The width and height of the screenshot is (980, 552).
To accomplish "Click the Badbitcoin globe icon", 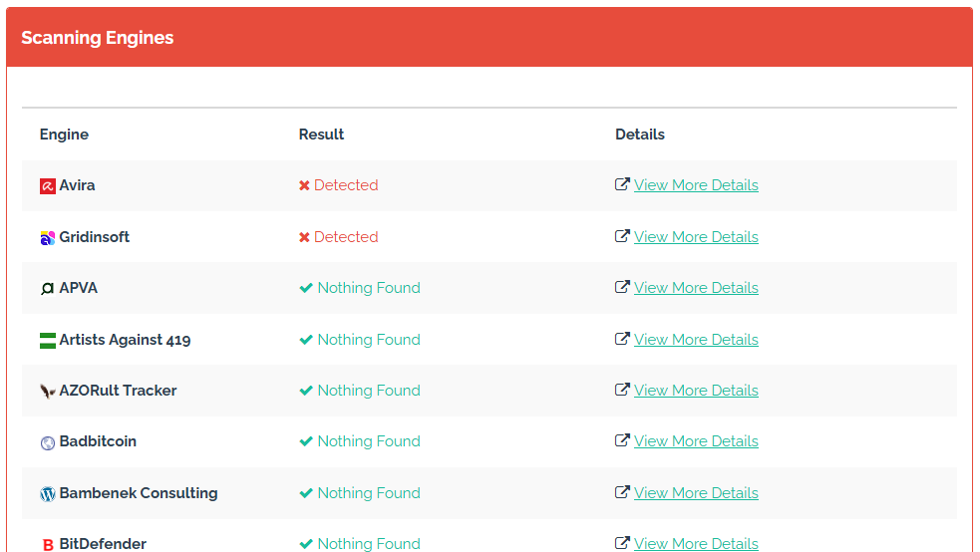I will pos(48,442).
